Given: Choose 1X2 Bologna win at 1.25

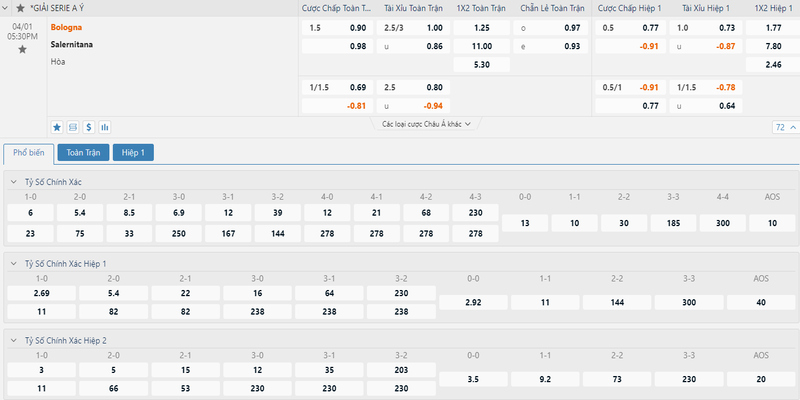Looking at the screenshot, I should [x=482, y=28].
